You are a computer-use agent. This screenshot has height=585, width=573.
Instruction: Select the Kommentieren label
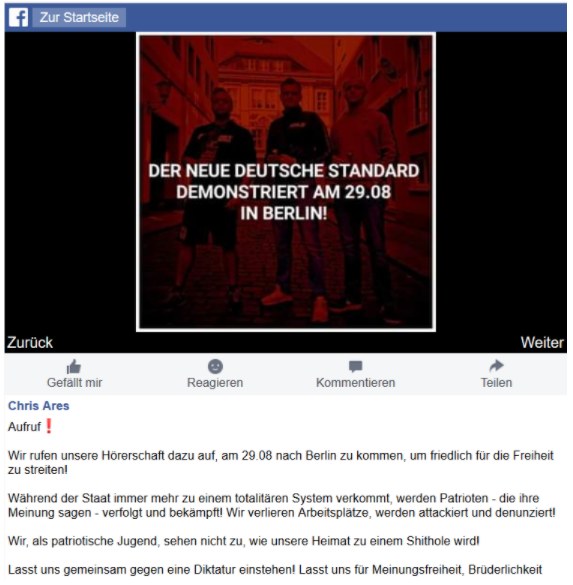(356, 382)
